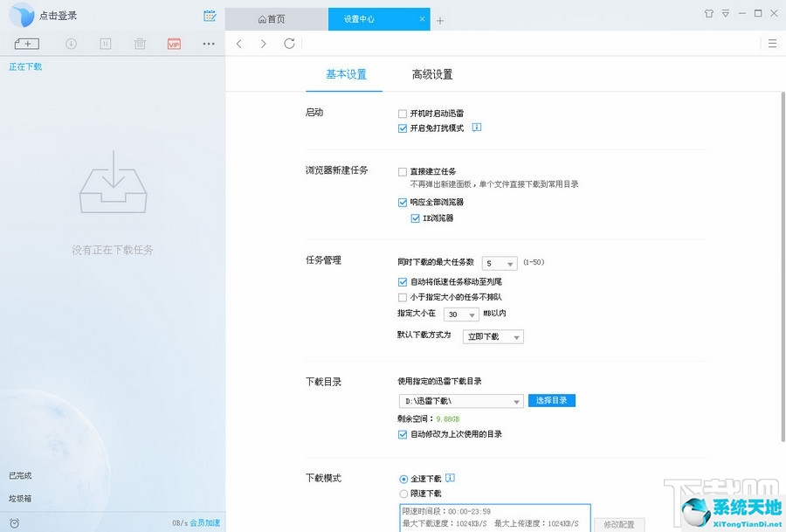Open the more options ellipsis icon
Viewport: 786px width, 532px height.
(209, 45)
